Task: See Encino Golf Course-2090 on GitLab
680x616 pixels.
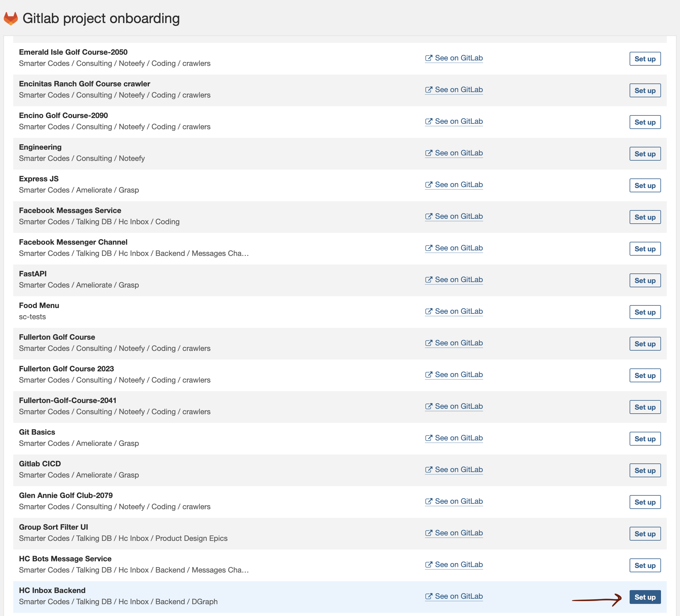Action: (x=454, y=121)
